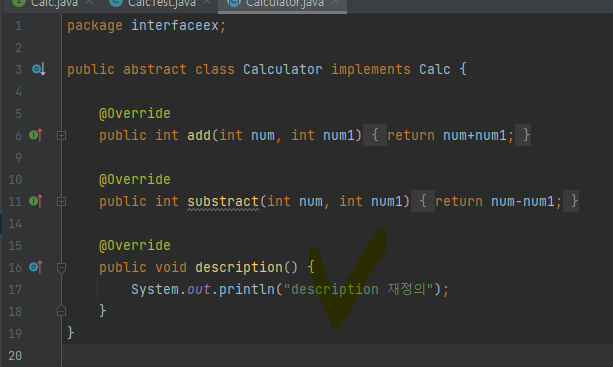The image size is (613, 367).
Task: Click the add method name
Action: tap(199, 135)
